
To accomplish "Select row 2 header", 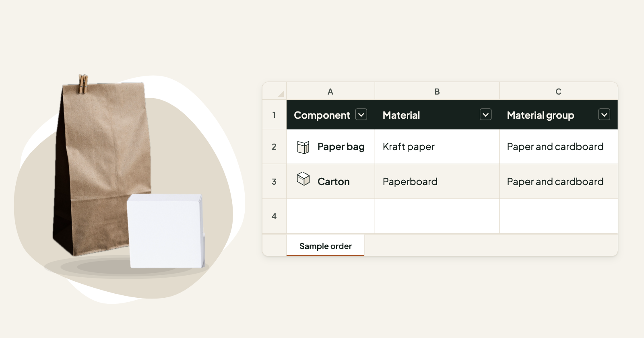I will 274,146.
